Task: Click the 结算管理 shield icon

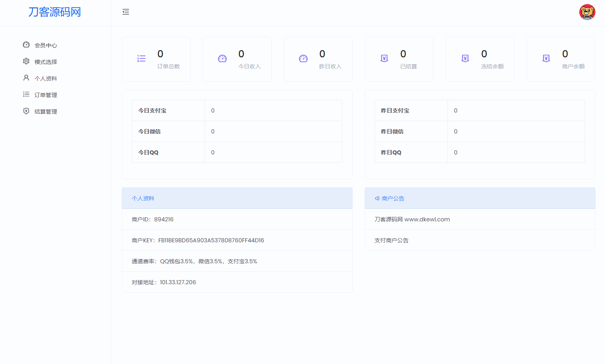Action: click(x=26, y=111)
